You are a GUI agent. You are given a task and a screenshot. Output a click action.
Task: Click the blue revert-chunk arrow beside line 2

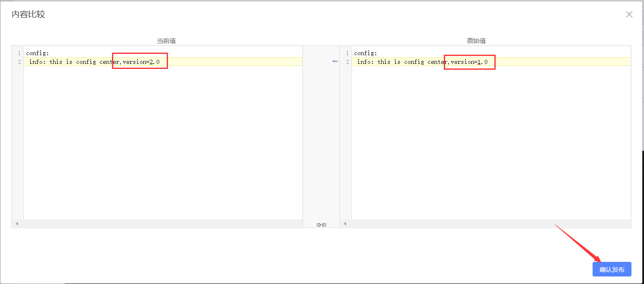point(335,61)
